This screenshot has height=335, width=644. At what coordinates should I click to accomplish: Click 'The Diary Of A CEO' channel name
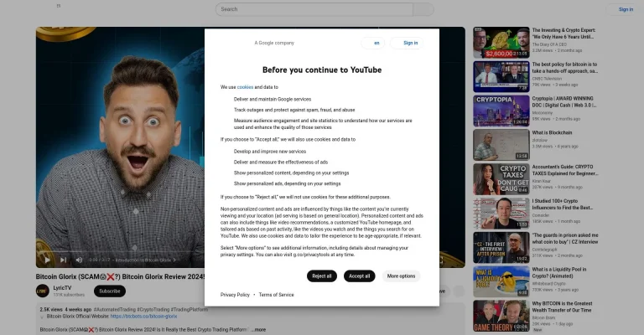pyautogui.click(x=549, y=44)
